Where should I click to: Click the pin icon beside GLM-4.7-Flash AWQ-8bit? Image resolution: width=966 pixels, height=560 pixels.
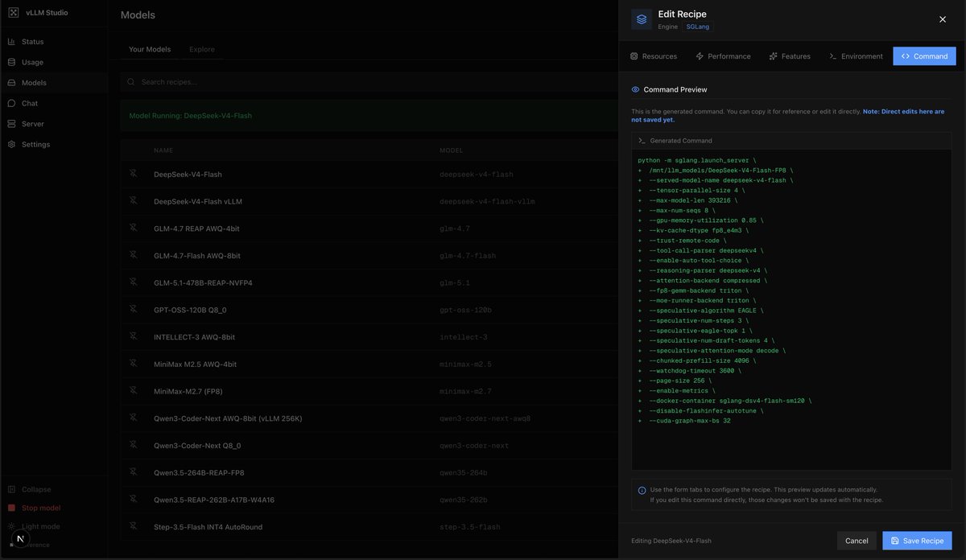pyautogui.click(x=134, y=255)
